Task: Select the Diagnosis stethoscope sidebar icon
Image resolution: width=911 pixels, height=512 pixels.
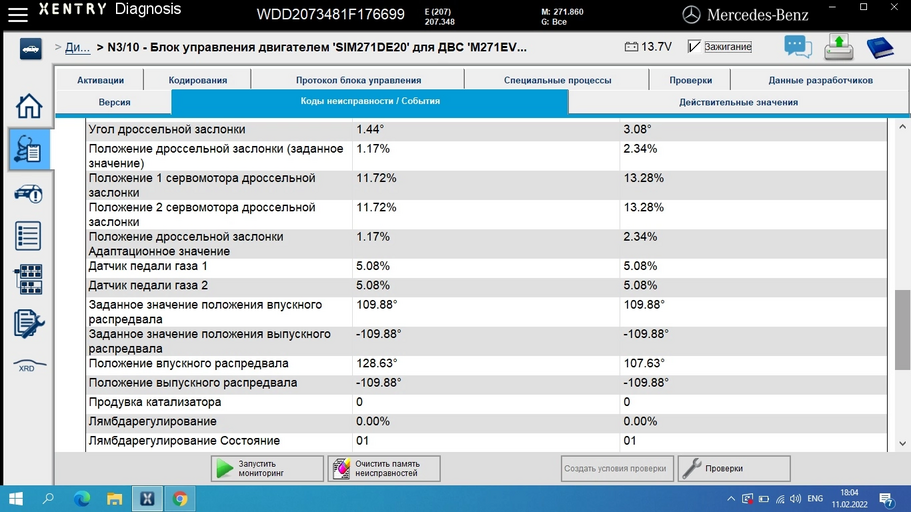Action: 28,149
